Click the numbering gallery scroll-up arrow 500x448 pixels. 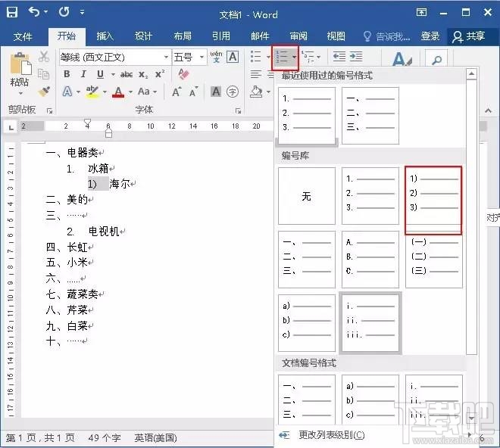pos(471,74)
